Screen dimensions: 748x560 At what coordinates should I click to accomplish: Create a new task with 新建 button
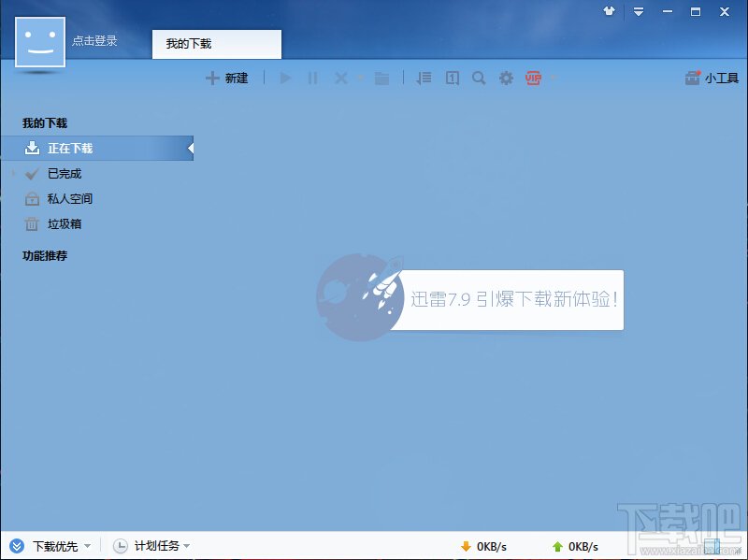(x=226, y=78)
